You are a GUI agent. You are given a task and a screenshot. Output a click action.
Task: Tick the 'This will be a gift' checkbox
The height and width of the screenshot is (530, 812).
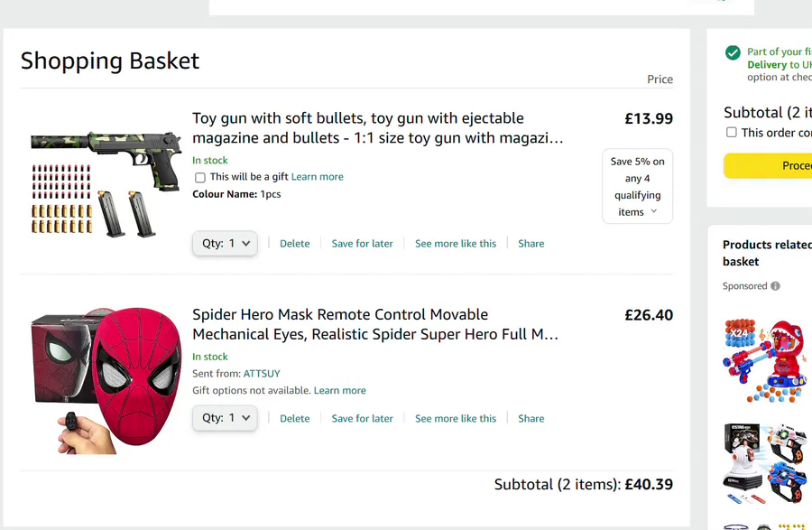click(200, 178)
